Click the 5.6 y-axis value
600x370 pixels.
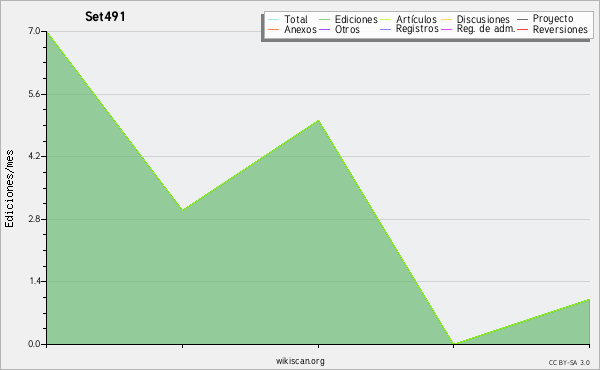(x=34, y=94)
